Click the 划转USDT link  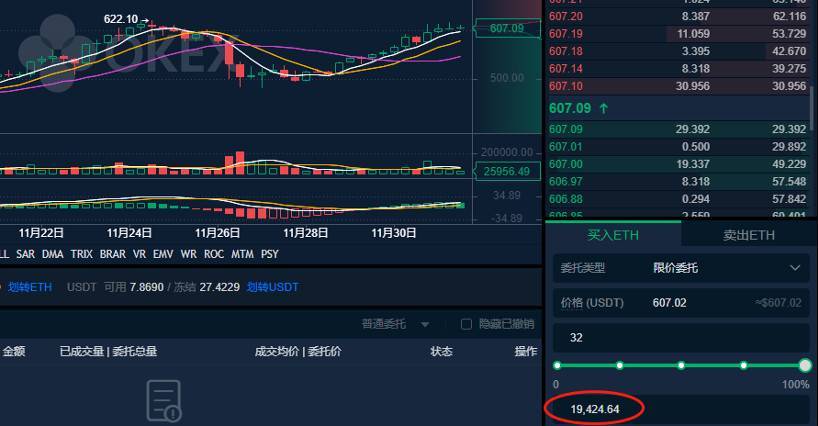[273, 287]
